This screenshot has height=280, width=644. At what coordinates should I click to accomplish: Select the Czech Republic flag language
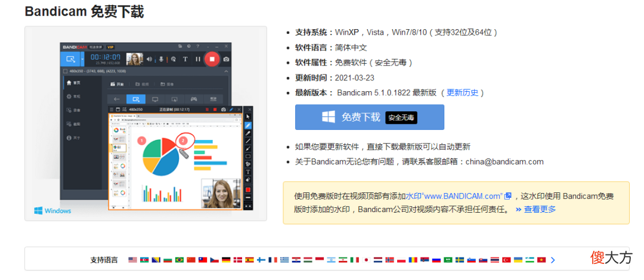pos(215,260)
